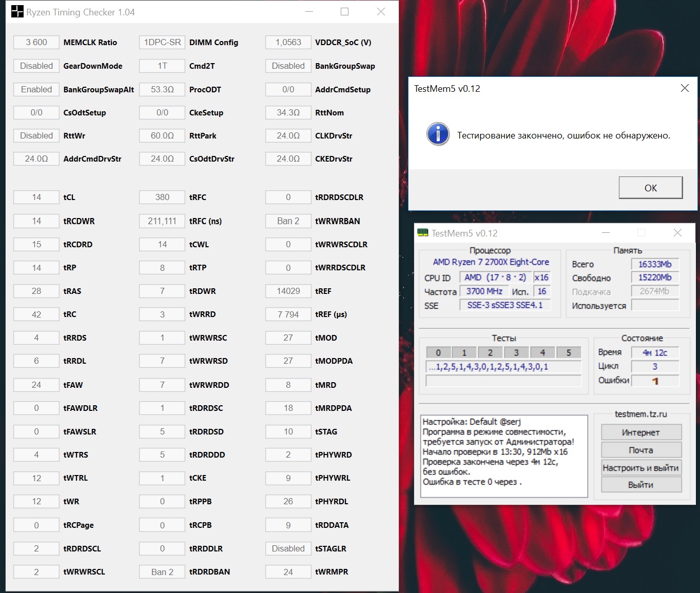Select the GearDownMode Disabled field
Viewport: 700px width, 593px height.
point(36,66)
